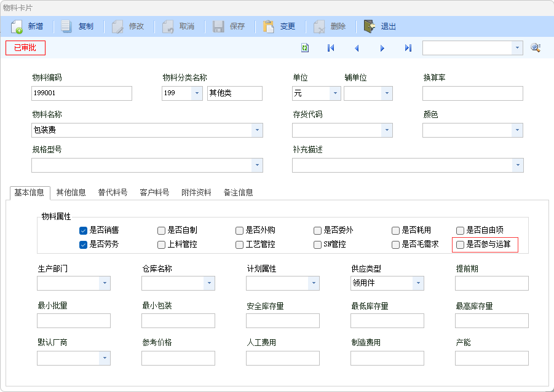Click the 物料编码 input field
The width and height of the screenshot is (554, 392).
pyautogui.click(x=81, y=93)
